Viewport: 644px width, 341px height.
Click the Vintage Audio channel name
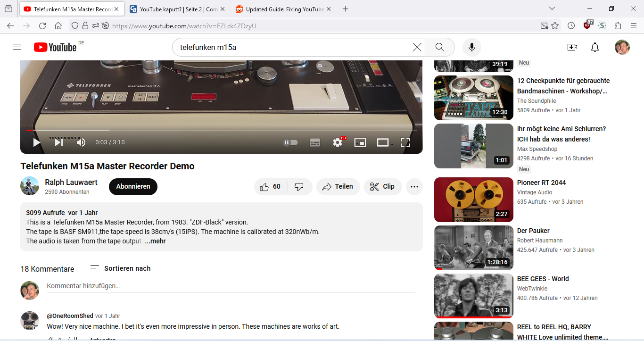coord(535,192)
